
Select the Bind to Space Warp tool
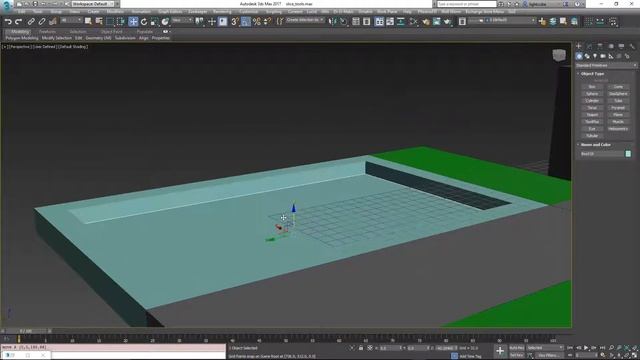click(53, 22)
